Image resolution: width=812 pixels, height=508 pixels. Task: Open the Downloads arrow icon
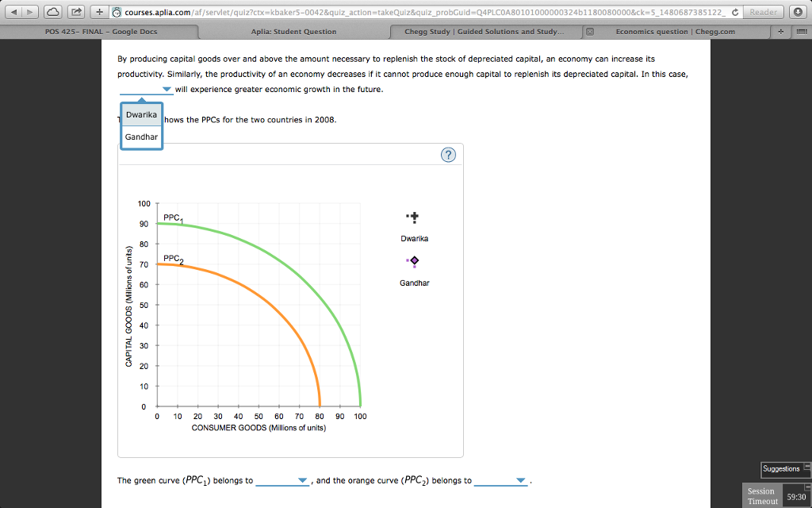click(x=799, y=12)
